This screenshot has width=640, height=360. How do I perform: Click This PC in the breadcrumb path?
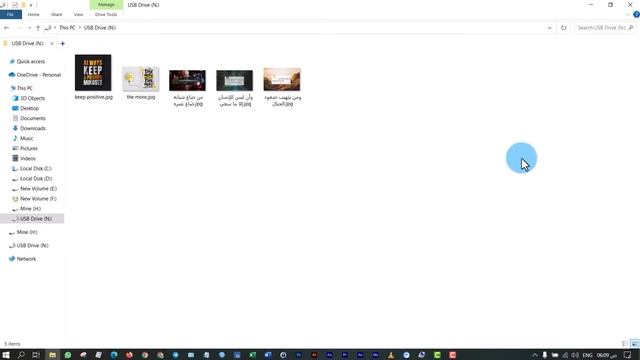[x=67, y=28]
